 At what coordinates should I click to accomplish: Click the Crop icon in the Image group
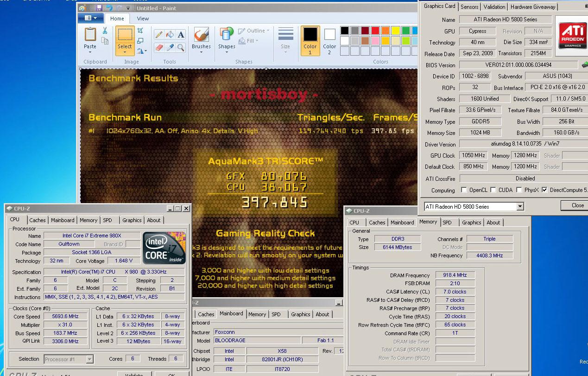pyautogui.click(x=140, y=31)
